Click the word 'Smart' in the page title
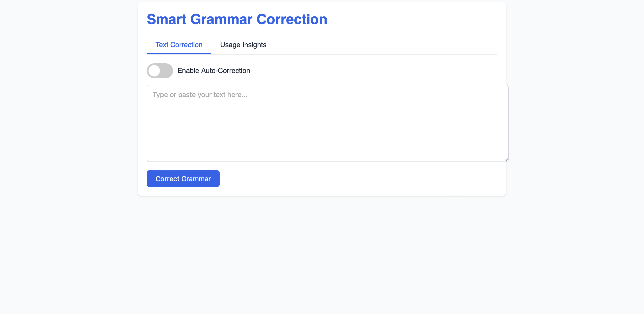This screenshot has height=314, width=644. (x=166, y=19)
